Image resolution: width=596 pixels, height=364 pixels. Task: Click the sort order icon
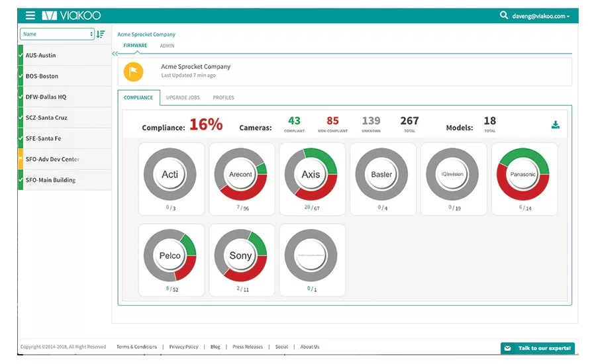coord(101,34)
